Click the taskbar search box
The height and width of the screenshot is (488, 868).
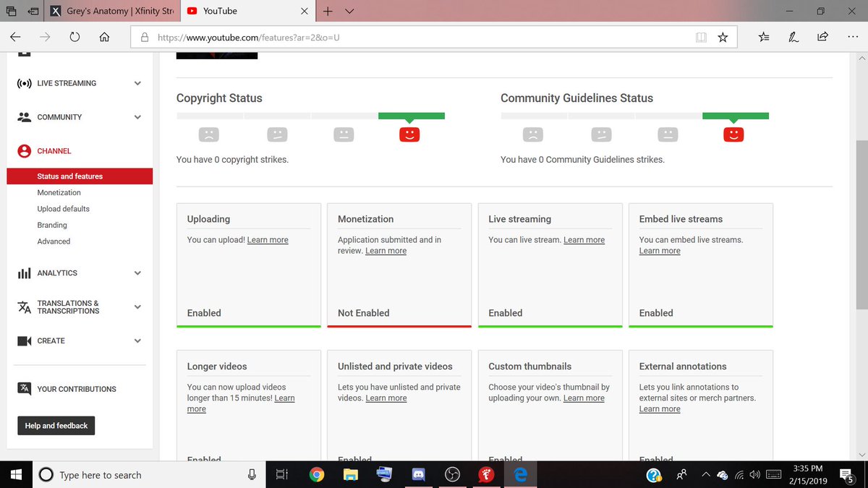pos(149,475)
